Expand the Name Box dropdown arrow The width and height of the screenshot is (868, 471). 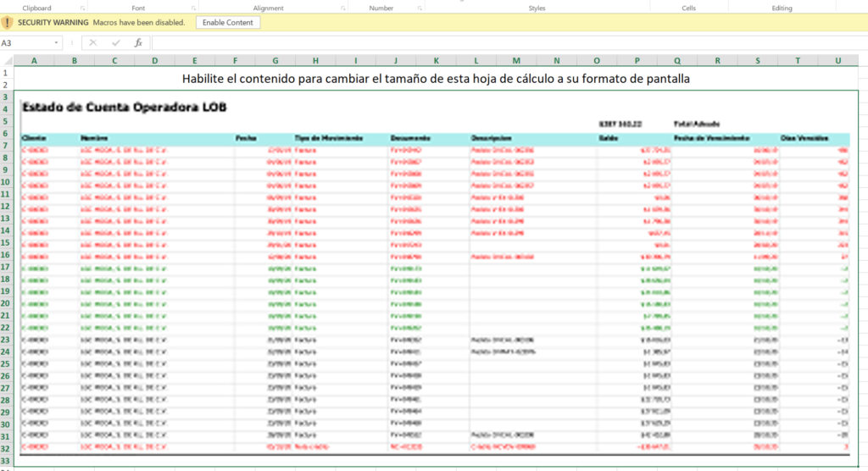[57, 42]
